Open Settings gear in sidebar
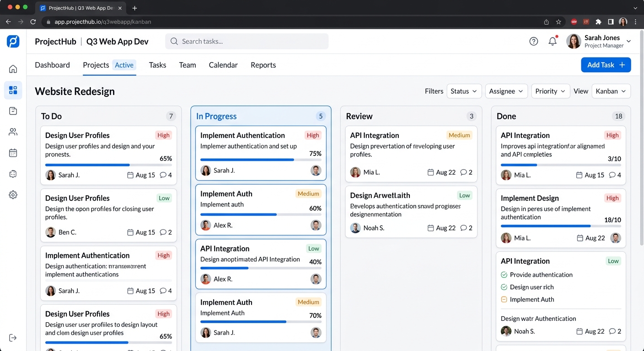This screenshot has width=644, height=351. tap(13, 195)
